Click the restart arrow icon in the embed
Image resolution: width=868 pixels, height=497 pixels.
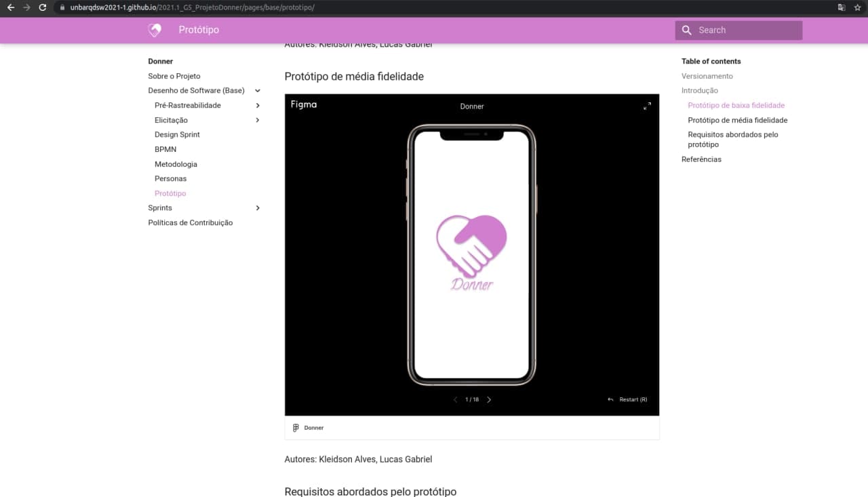(610, 399)
